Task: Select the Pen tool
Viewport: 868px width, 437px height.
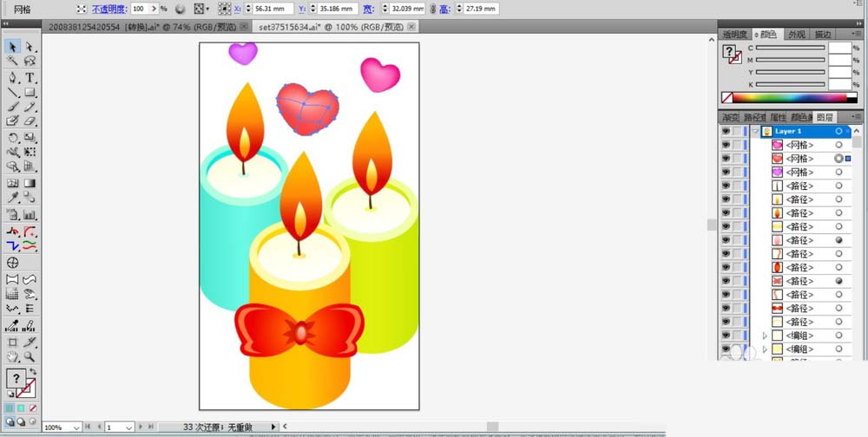Action: point(13,77)
